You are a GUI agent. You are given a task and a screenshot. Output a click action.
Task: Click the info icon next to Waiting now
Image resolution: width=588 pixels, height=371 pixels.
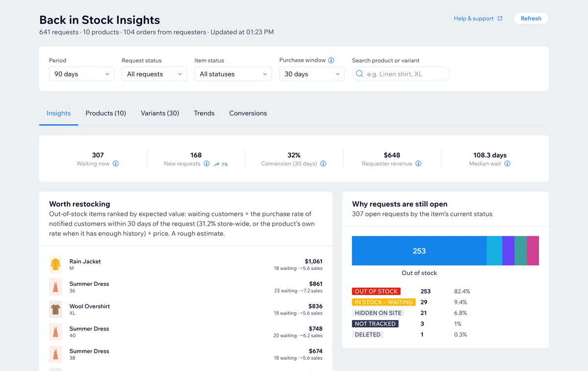116,164
